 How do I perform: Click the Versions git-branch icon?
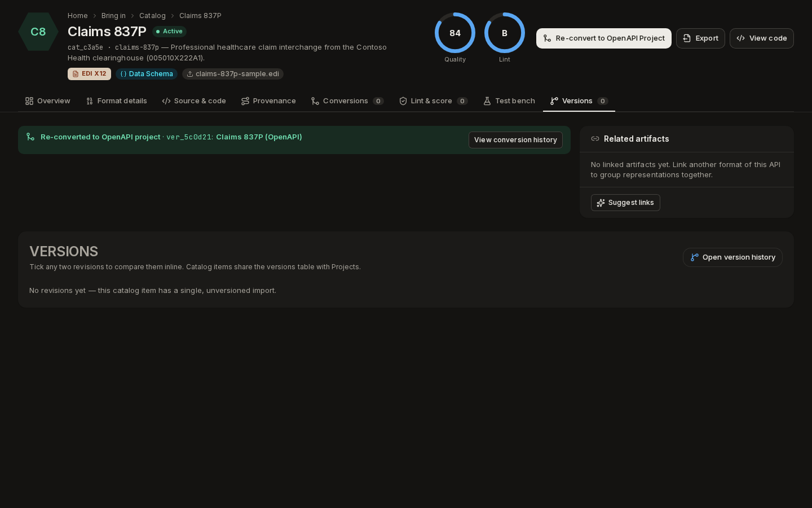coord(554,101)
